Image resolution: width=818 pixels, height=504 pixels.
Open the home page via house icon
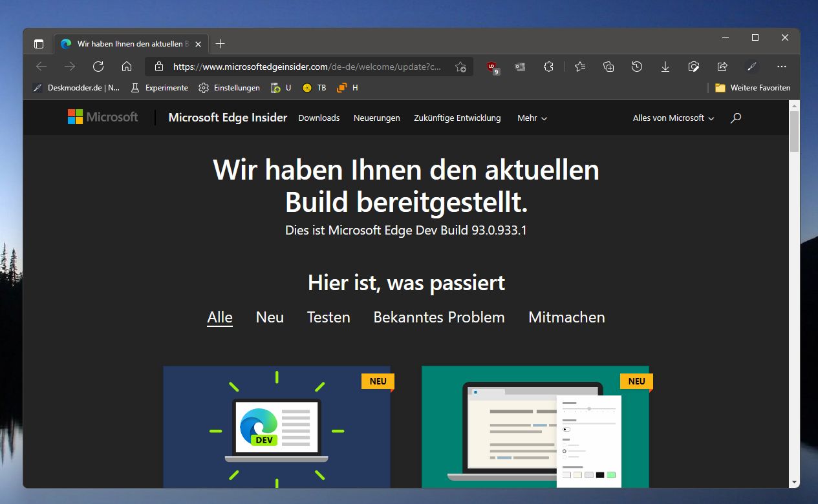point(127,67)
